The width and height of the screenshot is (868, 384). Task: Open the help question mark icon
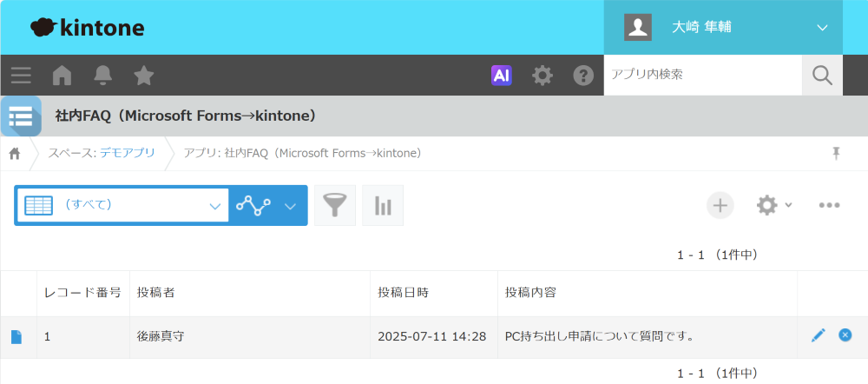tap(583, 76)
